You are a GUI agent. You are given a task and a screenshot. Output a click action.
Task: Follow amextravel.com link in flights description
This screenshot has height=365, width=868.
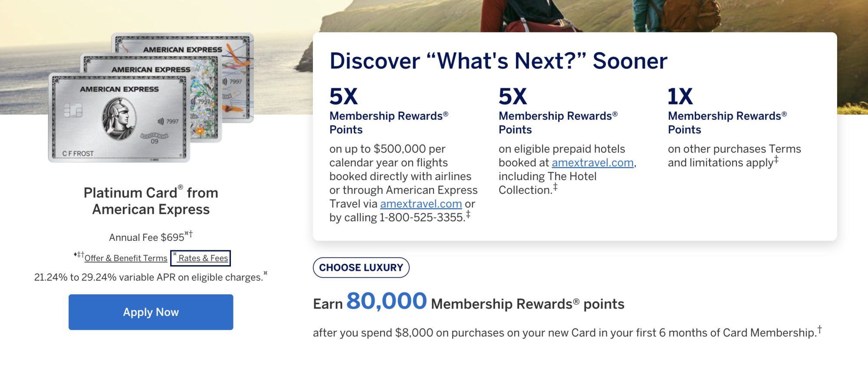[x=421, y=204]
